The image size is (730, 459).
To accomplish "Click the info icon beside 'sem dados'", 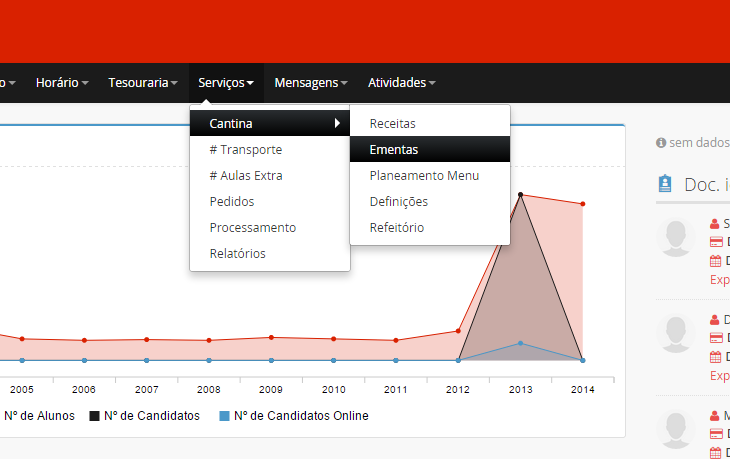I will tap(661, 143).
